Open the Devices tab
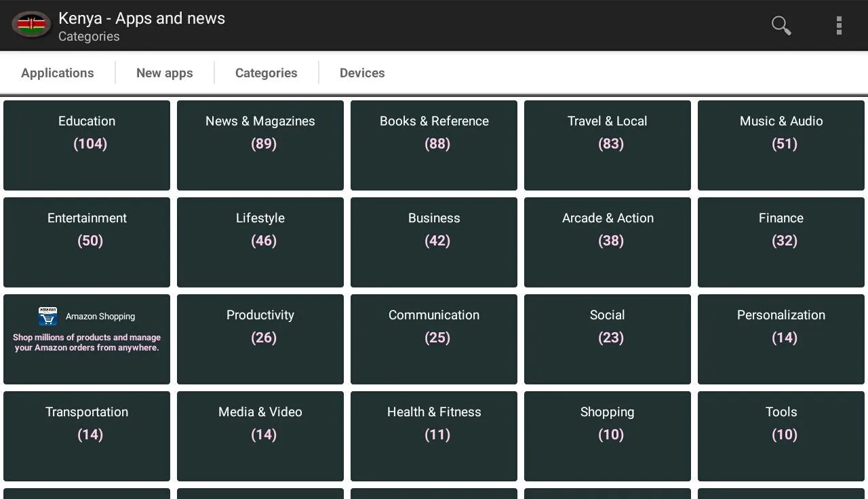868x499 pixels. tap(362, 73)
